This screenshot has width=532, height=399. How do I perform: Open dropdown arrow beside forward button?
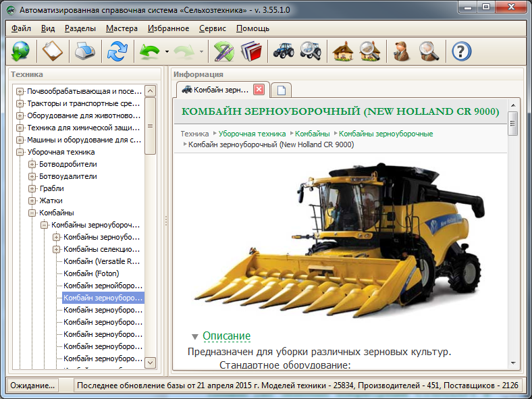(202, 51)
